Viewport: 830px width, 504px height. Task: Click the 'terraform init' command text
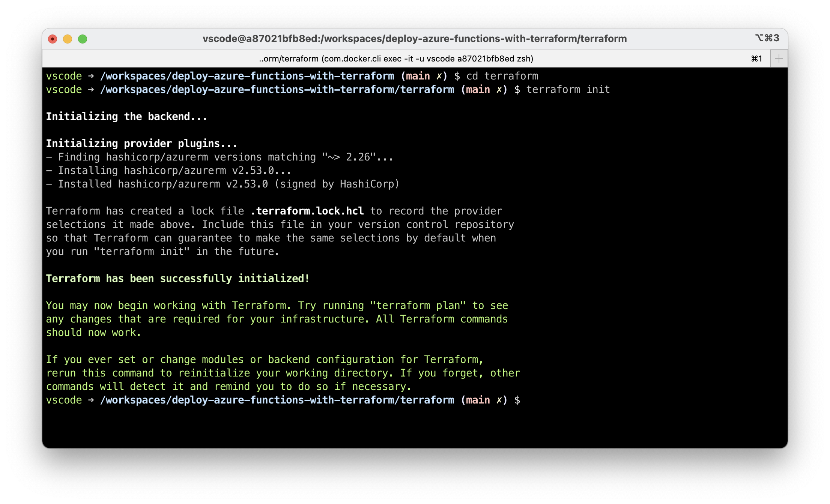[568, 90]
